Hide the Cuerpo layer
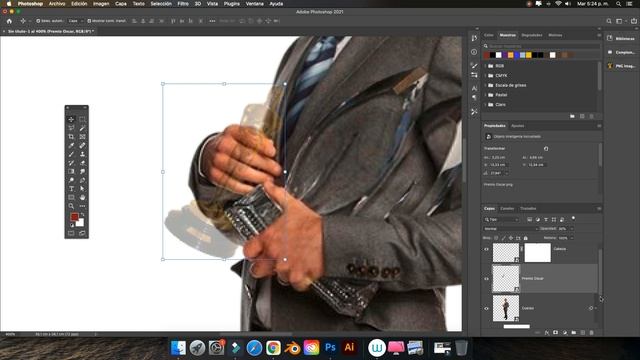This screenshot has height=360, width=640. (486, 309)
